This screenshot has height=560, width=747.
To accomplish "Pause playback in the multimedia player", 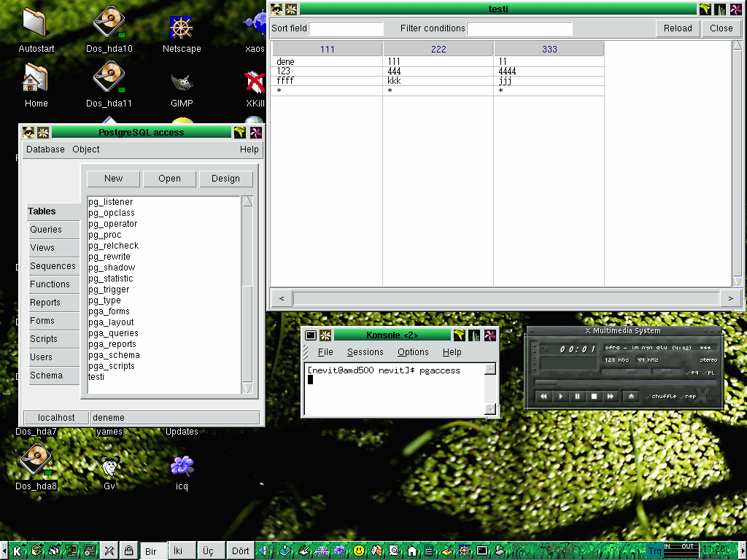I will tap(577, 396).
